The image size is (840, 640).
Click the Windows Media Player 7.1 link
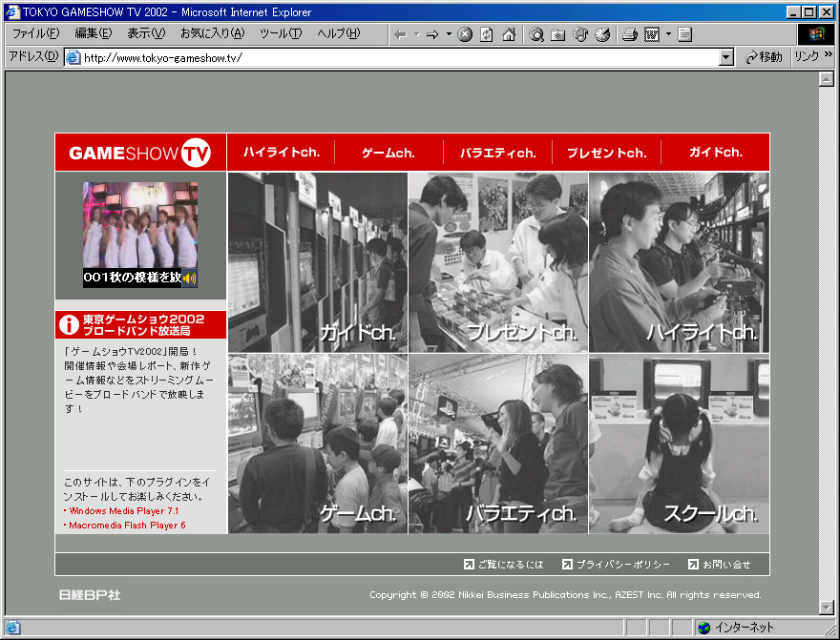coord(123,511)
